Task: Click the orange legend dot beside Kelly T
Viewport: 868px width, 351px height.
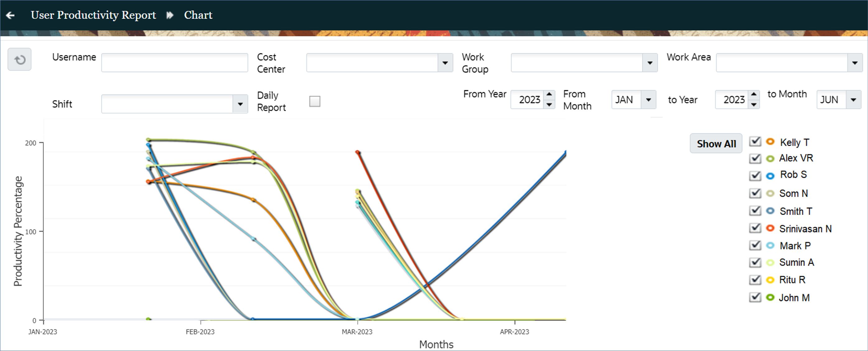Action: point(770,142)
